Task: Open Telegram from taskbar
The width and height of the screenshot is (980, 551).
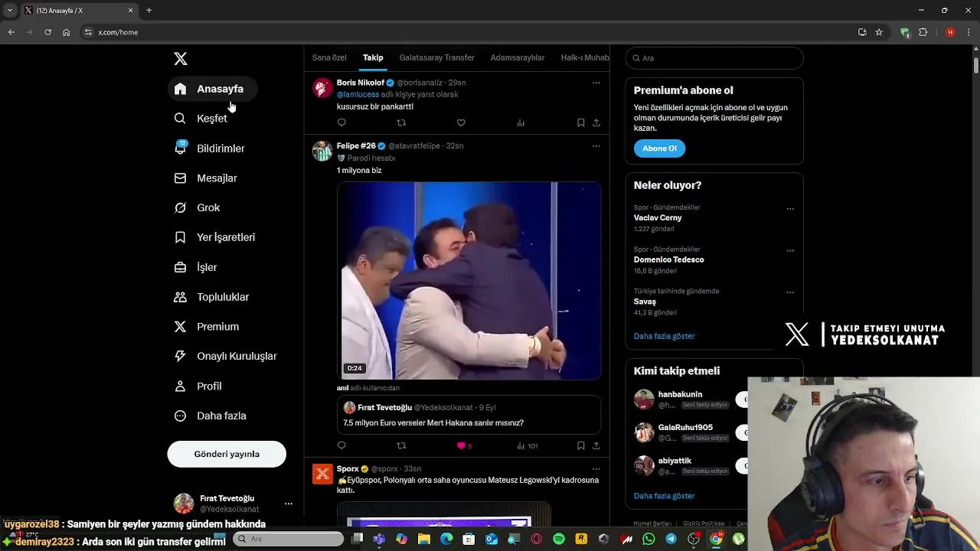Action: pyautogui.click(x=671, y=540)
